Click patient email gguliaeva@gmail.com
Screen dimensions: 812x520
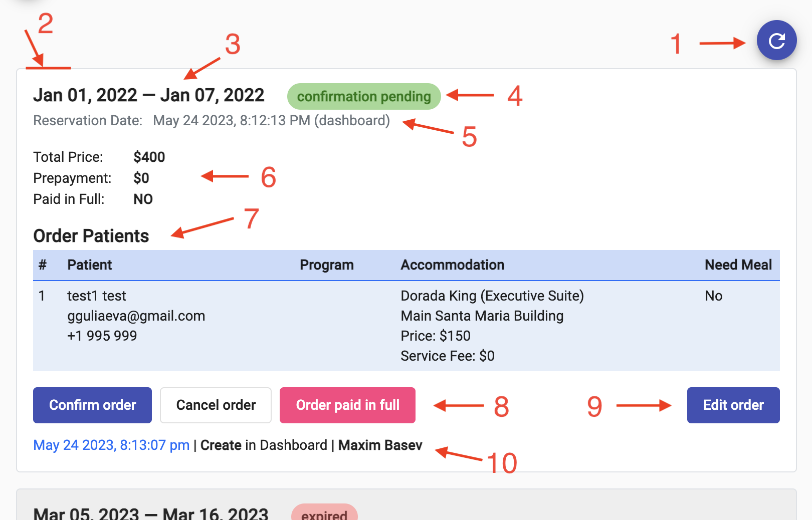tap(136, 316)
